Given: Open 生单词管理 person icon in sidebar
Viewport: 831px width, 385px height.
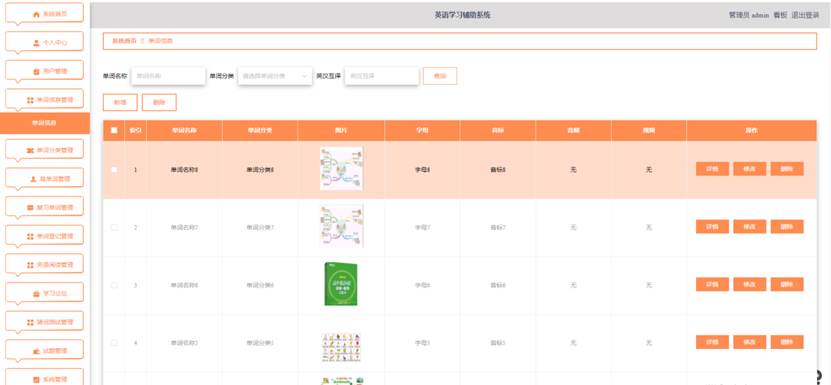Looking at the screenshot, I should 33,179.
